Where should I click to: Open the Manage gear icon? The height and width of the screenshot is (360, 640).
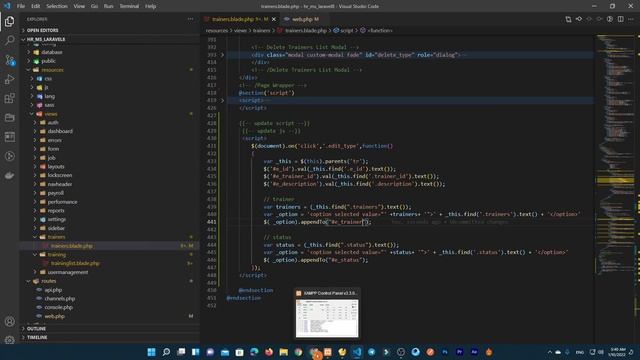click(9, 340)
